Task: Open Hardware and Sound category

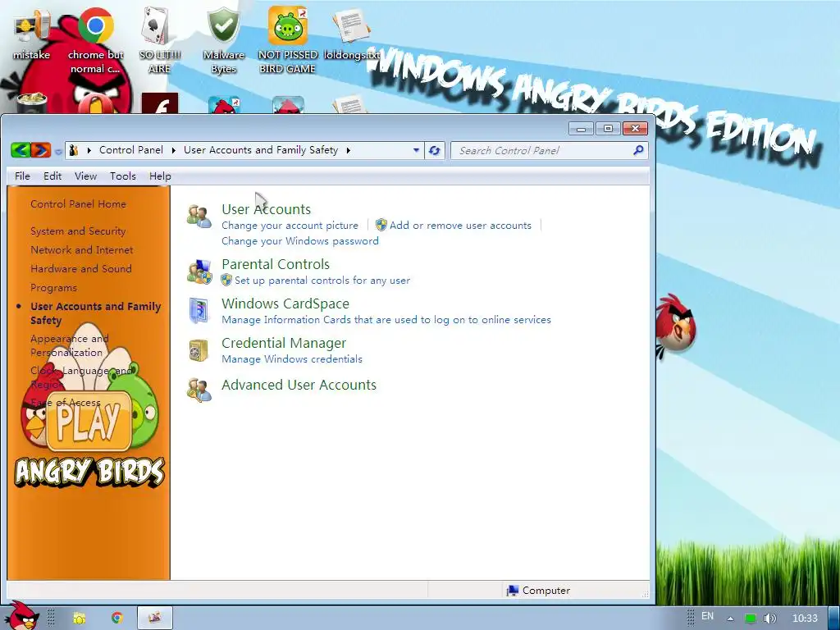Action: click(81, 268)
